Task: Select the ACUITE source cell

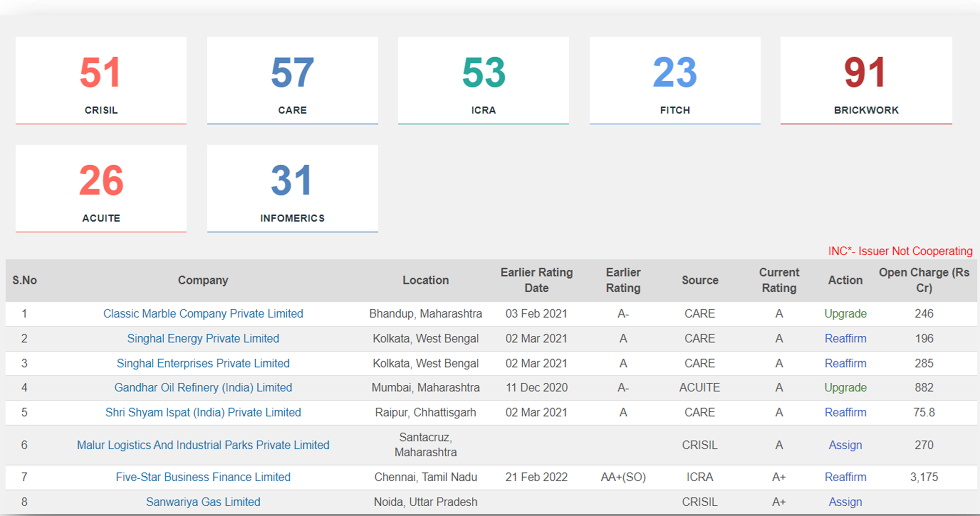Action: click(700, 388)
